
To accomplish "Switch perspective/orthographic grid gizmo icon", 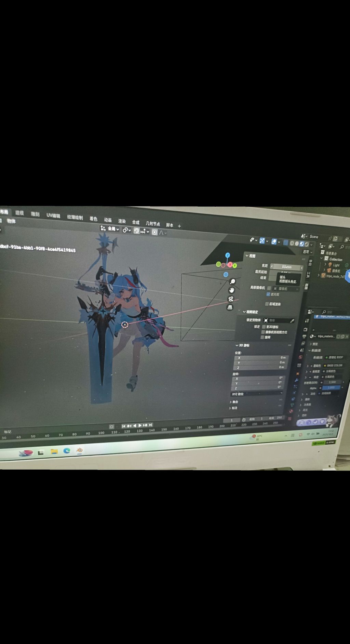I will (x=230, y=307).
